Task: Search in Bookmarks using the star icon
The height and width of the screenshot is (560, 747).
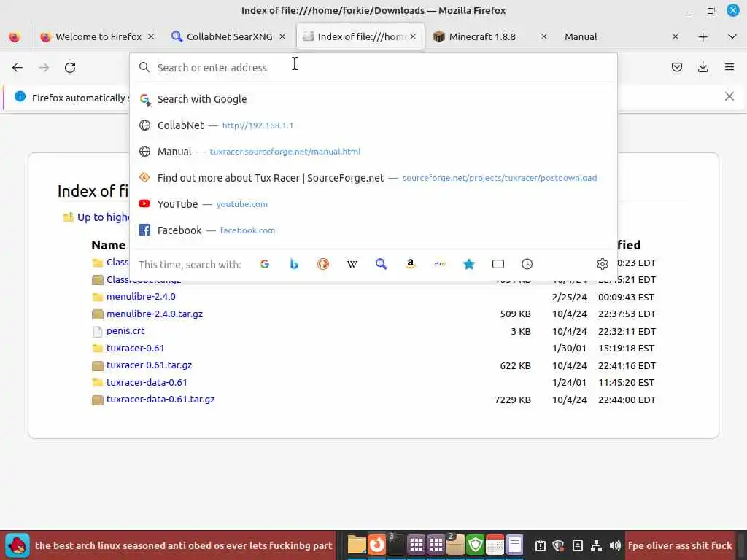Action: coord(469,264)
